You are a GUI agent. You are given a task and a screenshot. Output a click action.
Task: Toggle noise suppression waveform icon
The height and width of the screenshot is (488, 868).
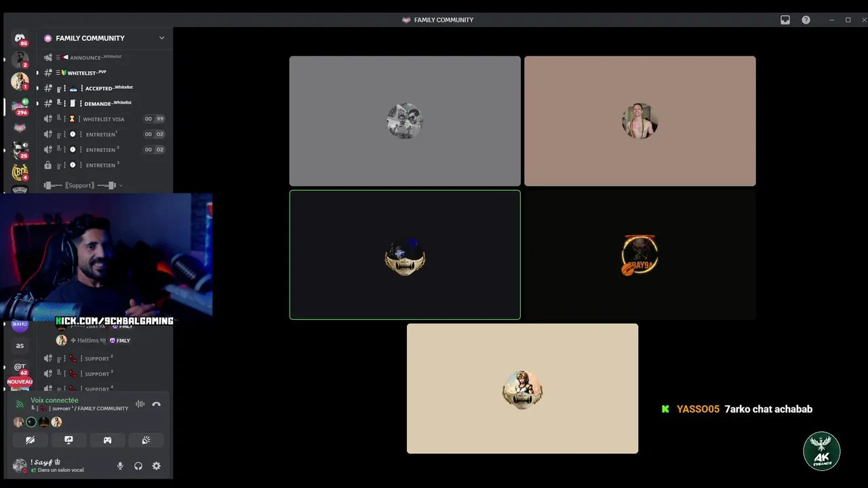[140, 404]
